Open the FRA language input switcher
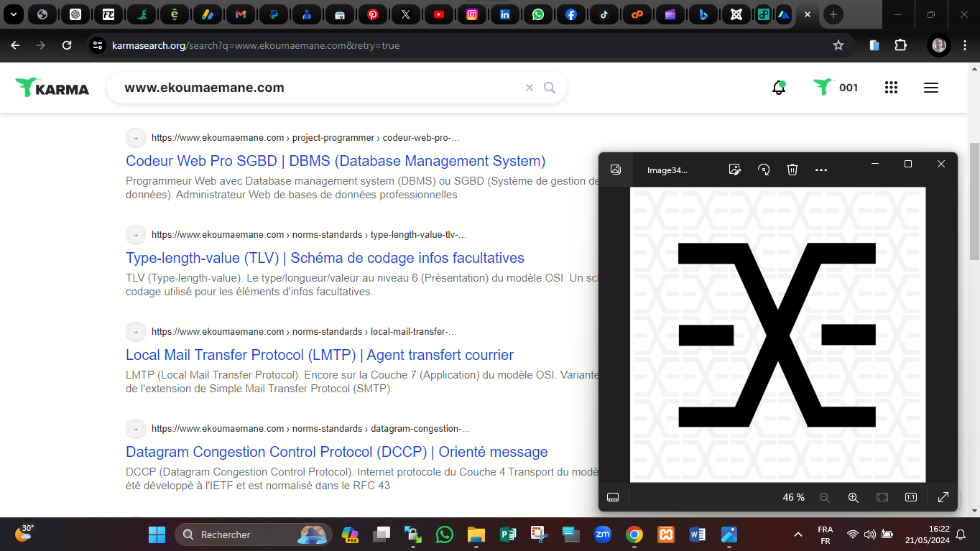 [x=826, y=534]
